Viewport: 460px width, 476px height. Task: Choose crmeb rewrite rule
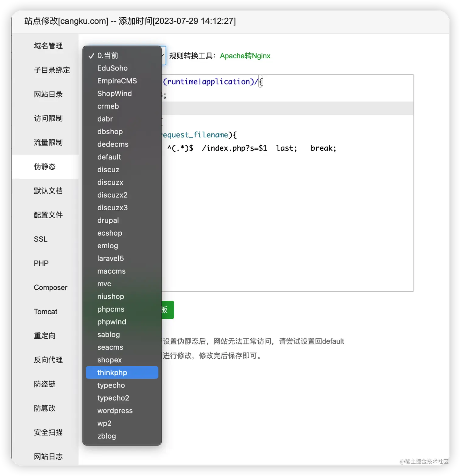click(x=122, y=106)
